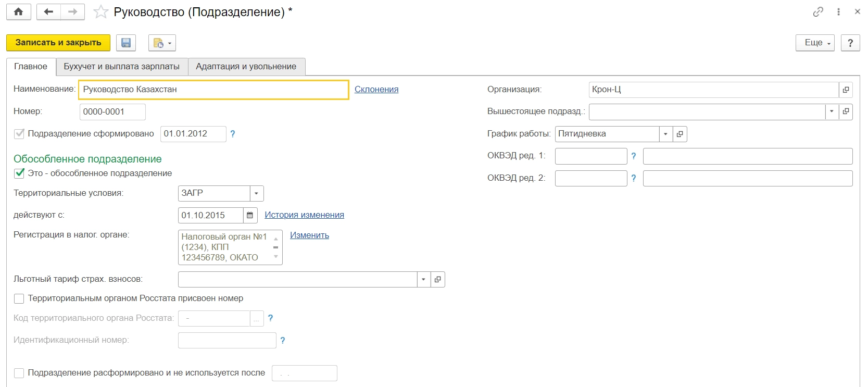Open the Крон-Ц organization record icon
This screenshot has height=387, width=868.
(x=846, y=90)
